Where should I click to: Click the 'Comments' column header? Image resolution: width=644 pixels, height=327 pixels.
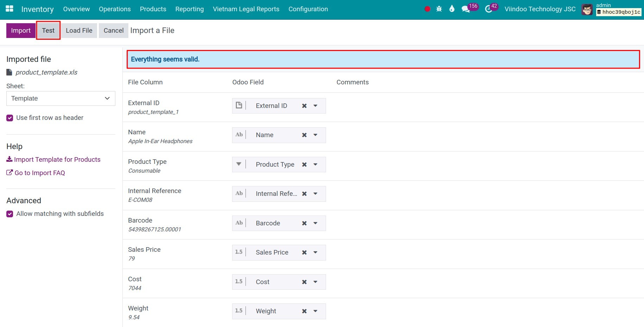point(353,82)
